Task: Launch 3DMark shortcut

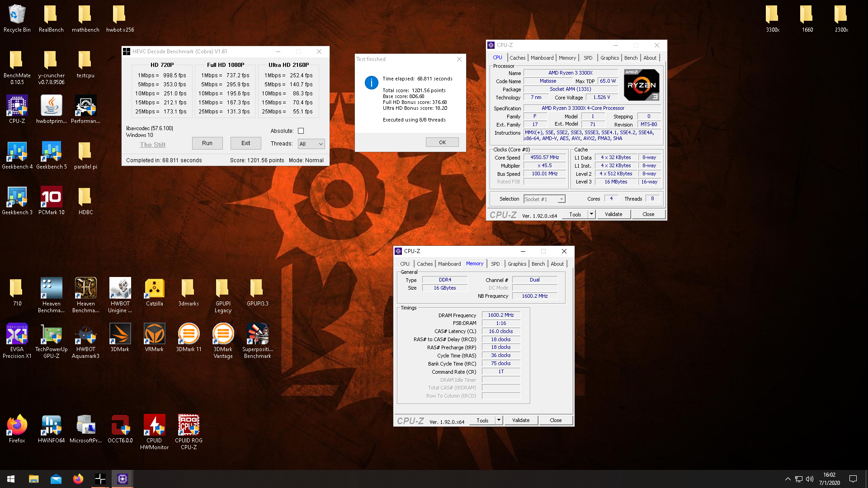Action: (x=120, y=338)
